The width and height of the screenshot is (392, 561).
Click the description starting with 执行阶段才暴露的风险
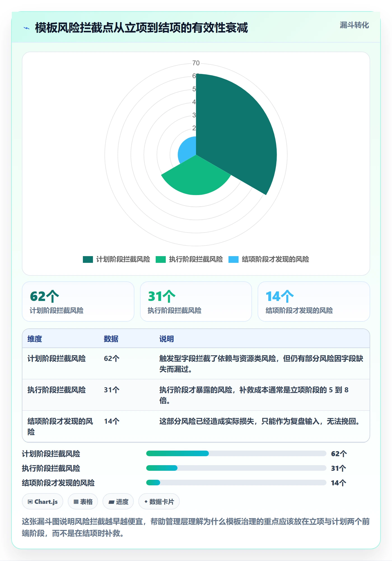[x=254, y=395]
